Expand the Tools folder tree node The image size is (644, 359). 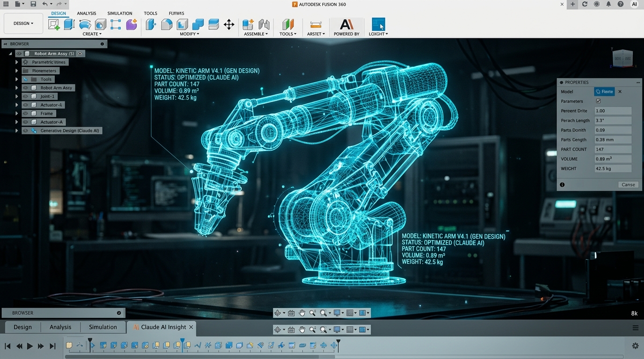(x=16, y=79)
